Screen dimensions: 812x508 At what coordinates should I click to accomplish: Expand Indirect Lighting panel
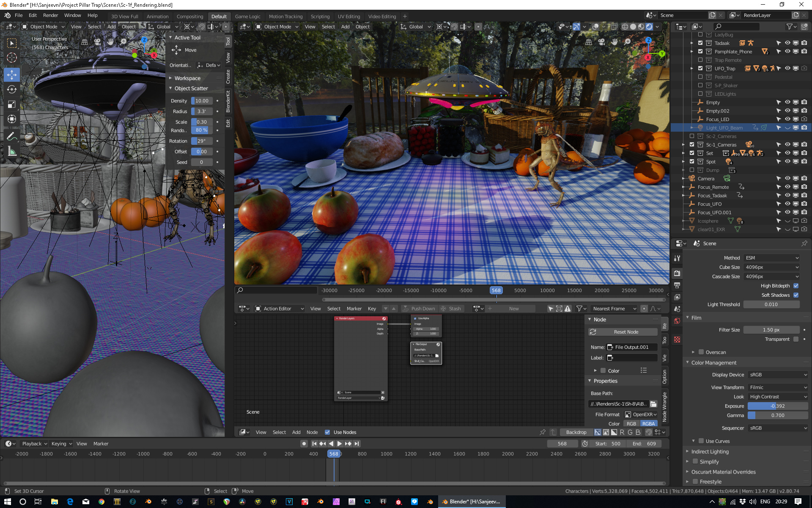tap(710, 452)
